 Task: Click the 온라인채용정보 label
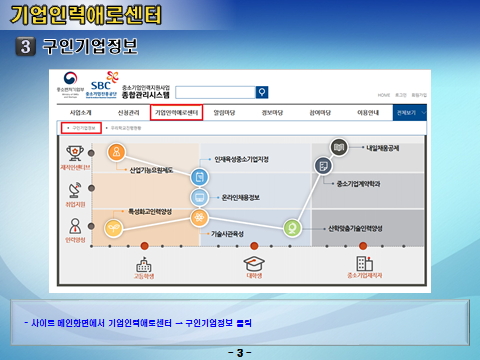(x=241, y=198)
